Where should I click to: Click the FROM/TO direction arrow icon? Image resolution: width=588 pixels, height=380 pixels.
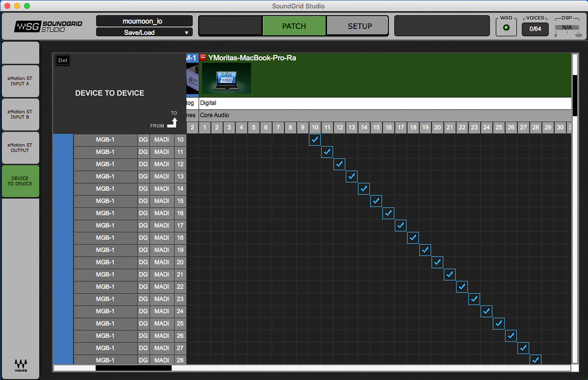[x=172, y=122]
